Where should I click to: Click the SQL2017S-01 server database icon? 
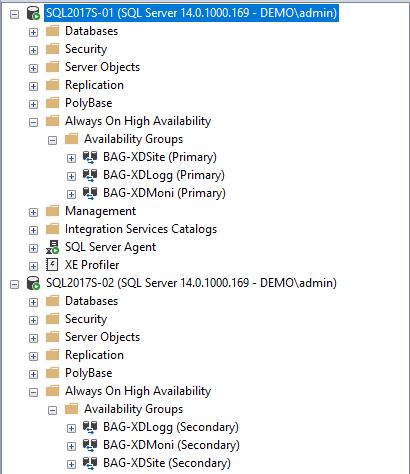tap(33, 13)
